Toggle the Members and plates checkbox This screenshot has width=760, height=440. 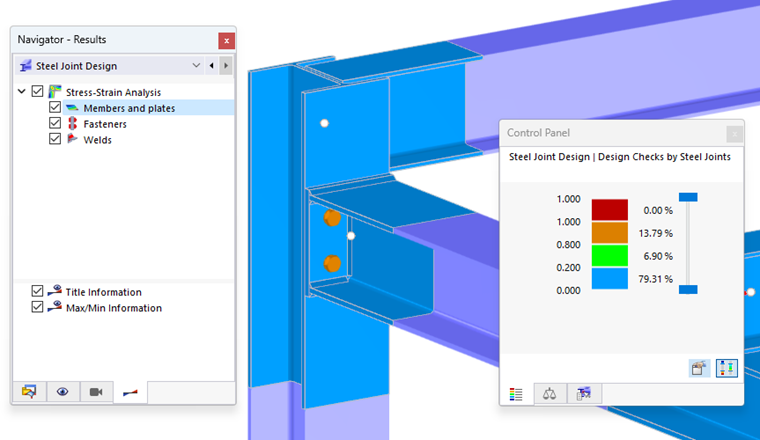55,107
